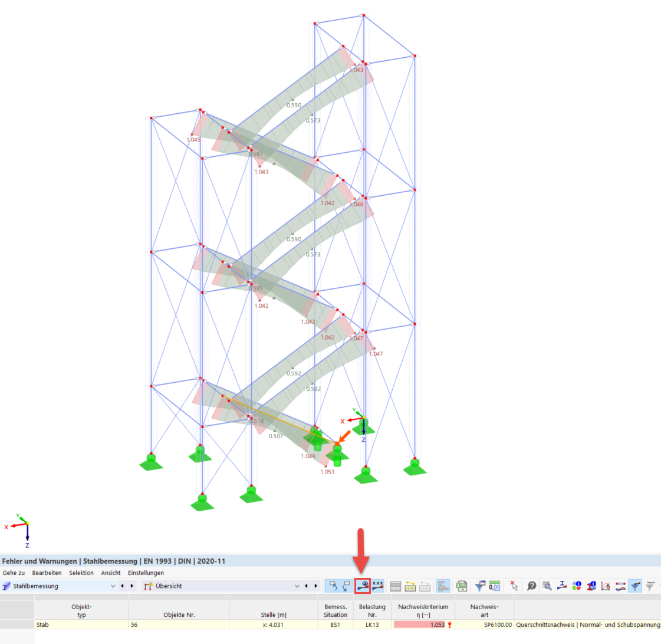Image resolution: width=661 pixels, height=644 pixels.
Task: Open the Gehe zu menu
Action: [14, 573]
